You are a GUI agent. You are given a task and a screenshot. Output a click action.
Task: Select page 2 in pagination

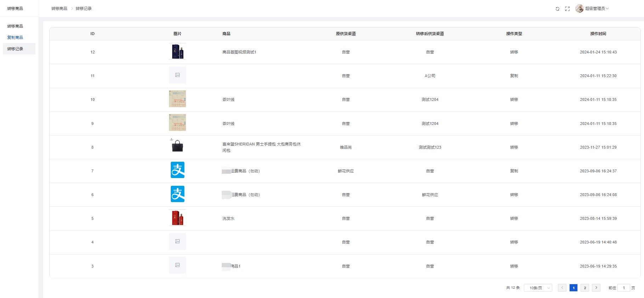point(585,288)
